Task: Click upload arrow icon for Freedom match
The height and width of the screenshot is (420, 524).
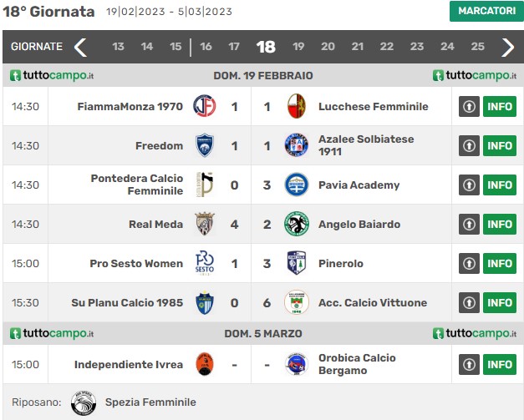Action: (469, 145)
